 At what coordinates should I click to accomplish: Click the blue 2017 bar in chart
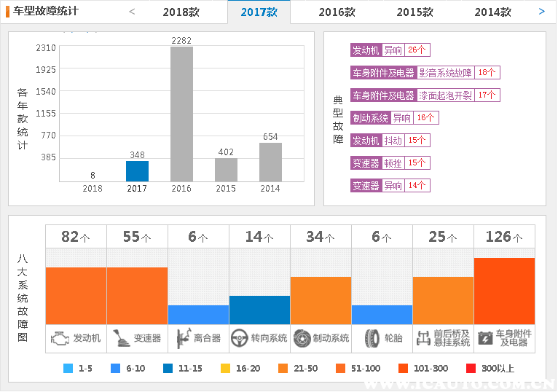[x=137, y=171]
